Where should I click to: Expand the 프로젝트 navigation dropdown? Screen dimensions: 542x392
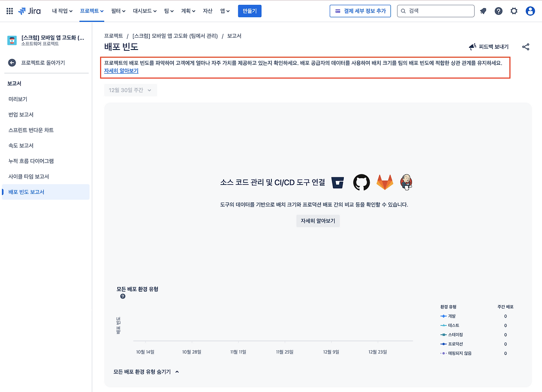pyautogui.click(x=91, y=11)
